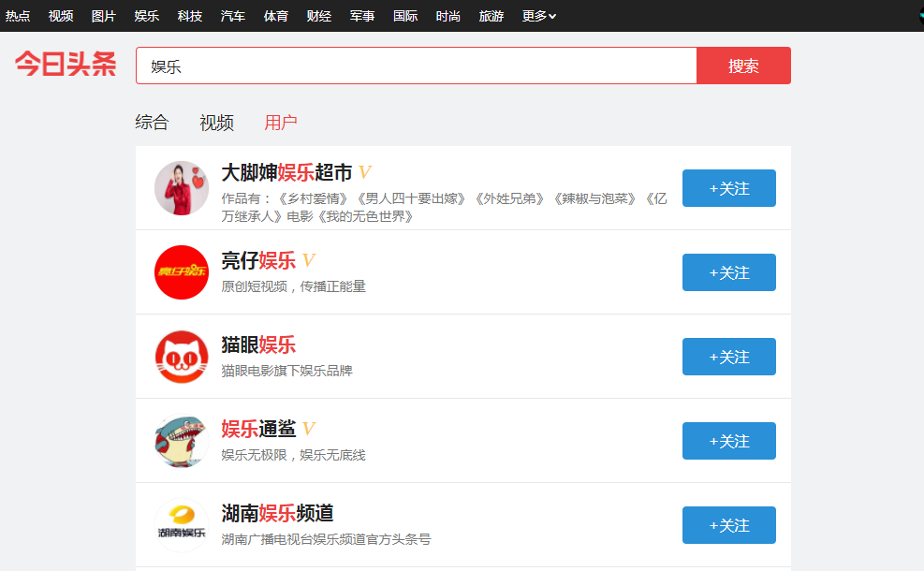Screen dimensions: 924x571
Task: Click the 今日头条 logo
Action: point(66,64)
